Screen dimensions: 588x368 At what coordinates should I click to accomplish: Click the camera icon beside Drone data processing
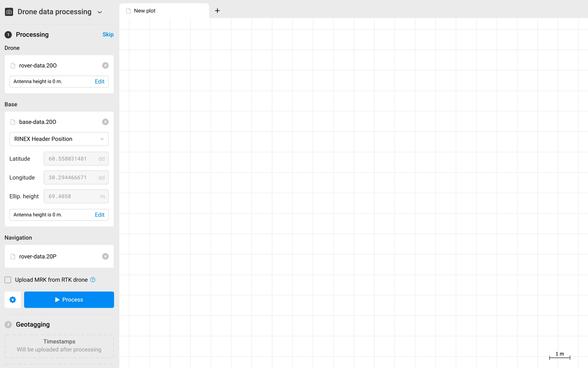tap(9, 12)
